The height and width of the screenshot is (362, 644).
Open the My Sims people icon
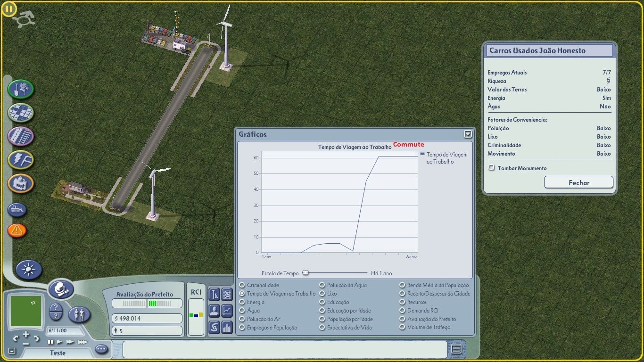(x=79, y=314)
